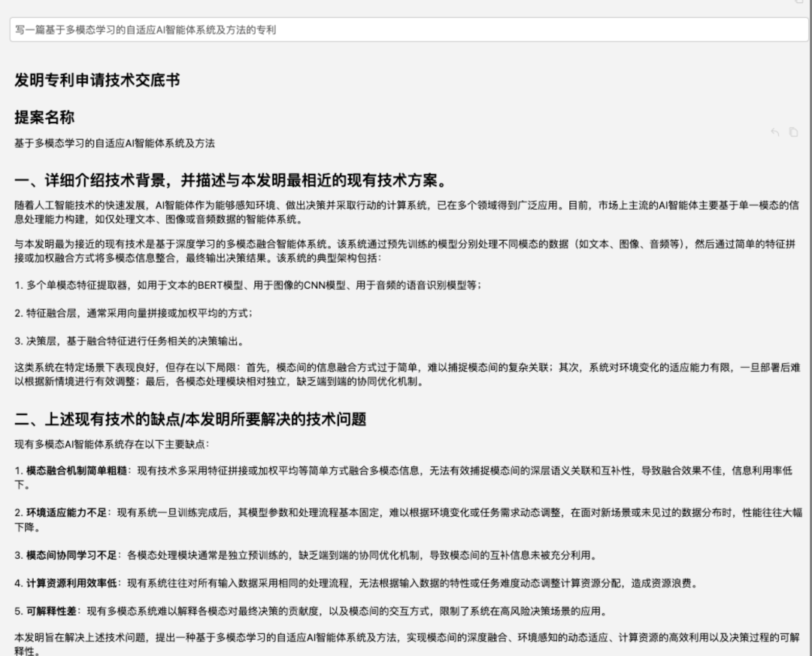Click the copy icon beside 提案名称
The width and height of the screenshot is (812, 656).
793,132
